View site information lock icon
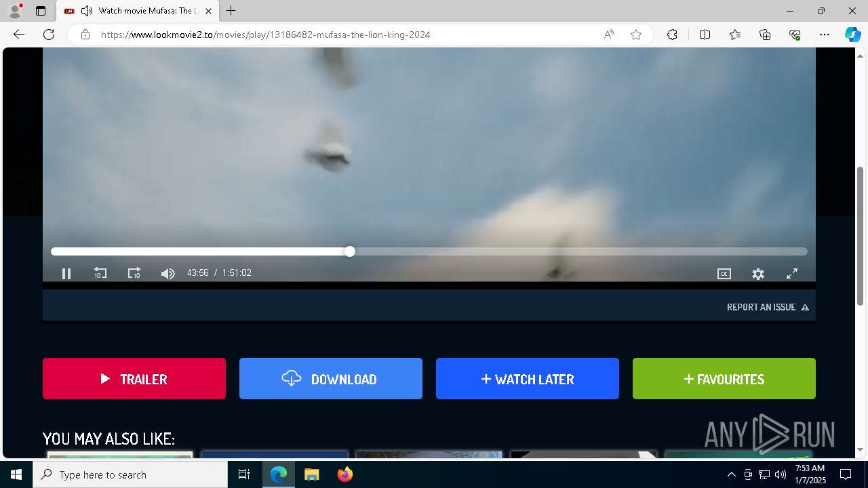Image resolution: width=868 pixels, height=488 pixels. pyautogui.click(x=85, y=35)
